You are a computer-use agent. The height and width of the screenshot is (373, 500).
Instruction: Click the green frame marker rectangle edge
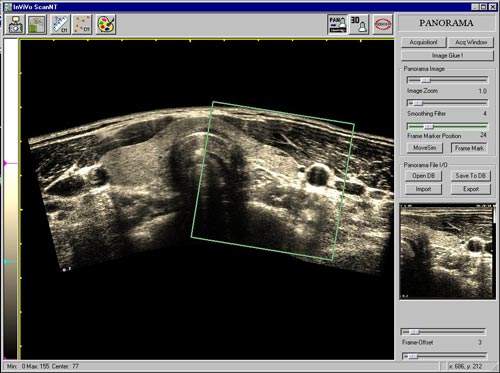pos(283,113)
